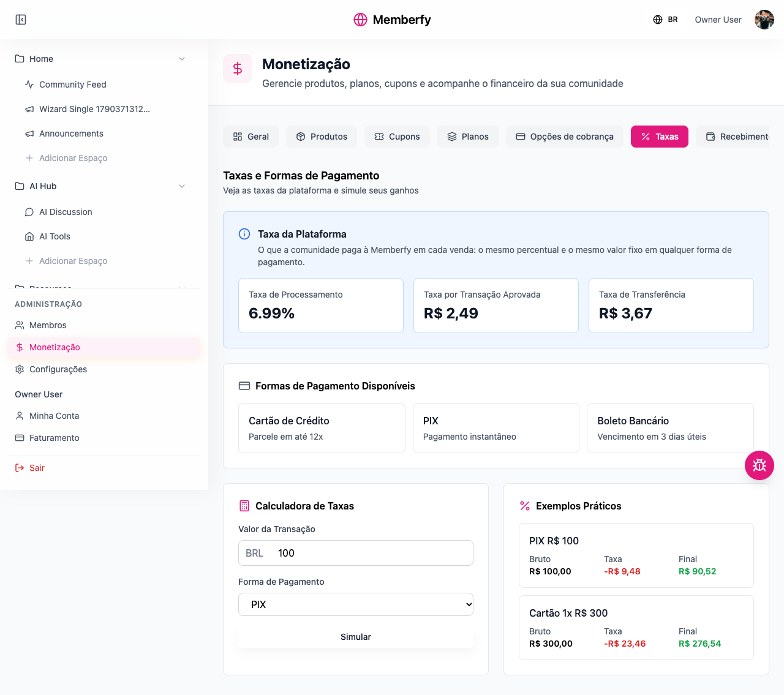Click the Taxa da Plataforma info icon
This screenshot has width=784, height=695.
pyautogui.click(x=244, y=234)
